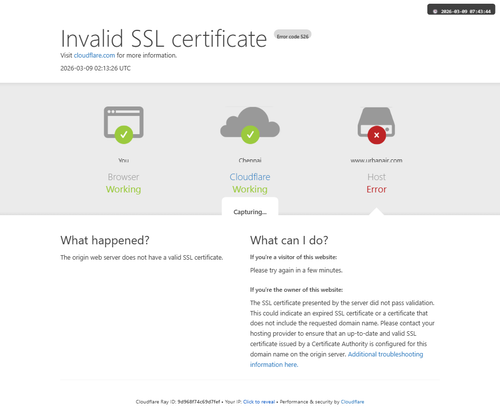Click the green Working status under Cloudflare
This screenshot has width=500, height=418.
coord(250,189)
